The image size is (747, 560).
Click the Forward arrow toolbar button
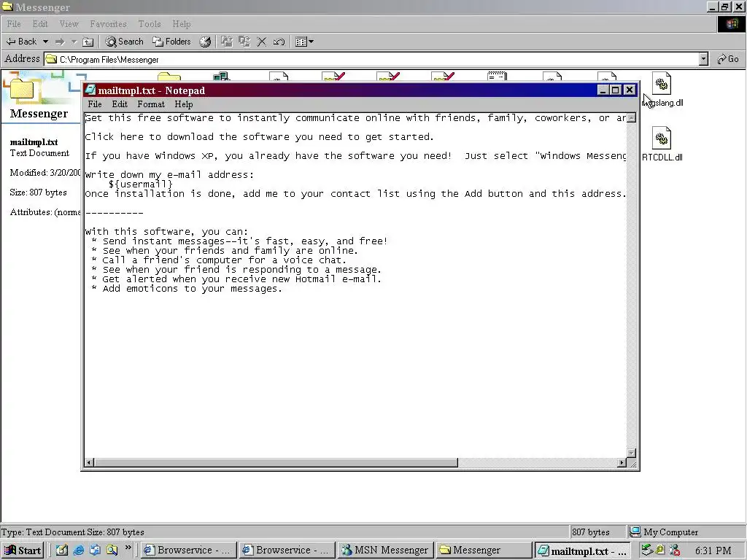click(60, 42)
